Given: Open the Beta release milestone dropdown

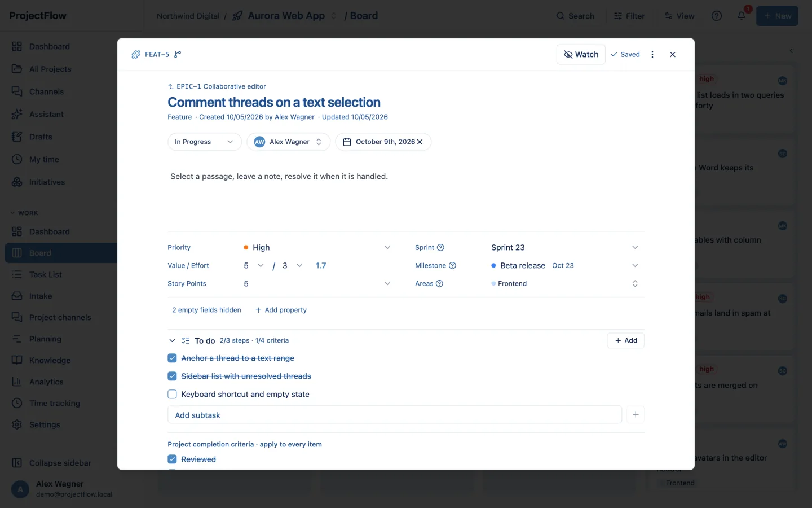Looking at the screenshot, I should point(566,266).
